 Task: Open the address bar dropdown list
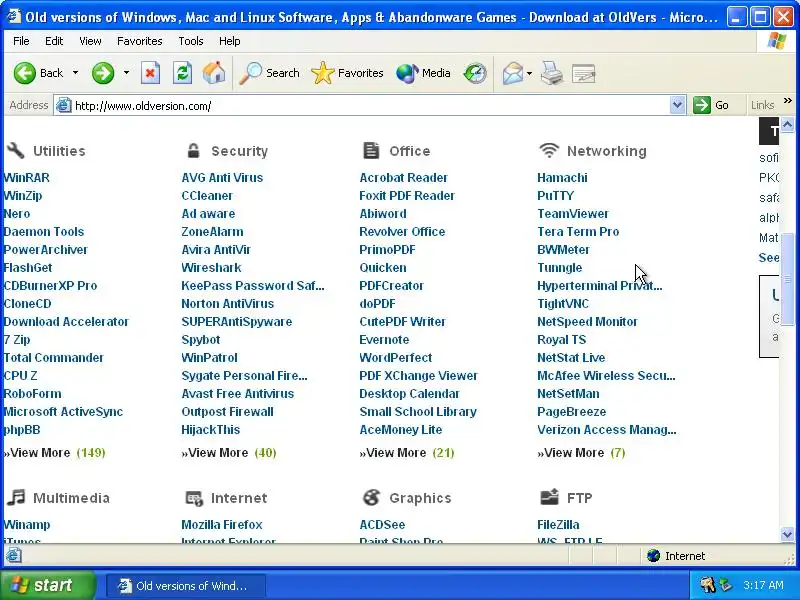677,105
